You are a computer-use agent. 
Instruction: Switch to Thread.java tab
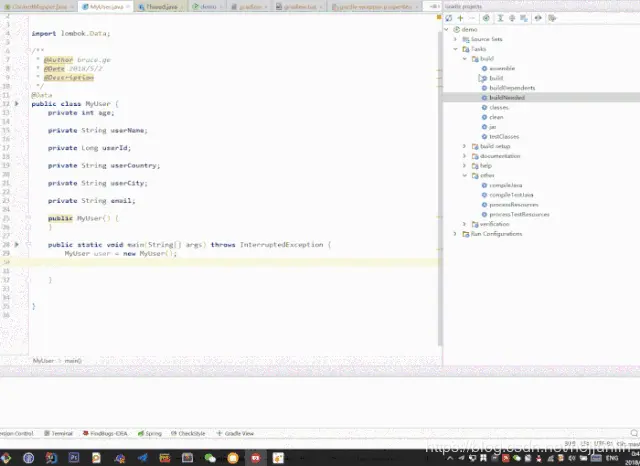160,7
